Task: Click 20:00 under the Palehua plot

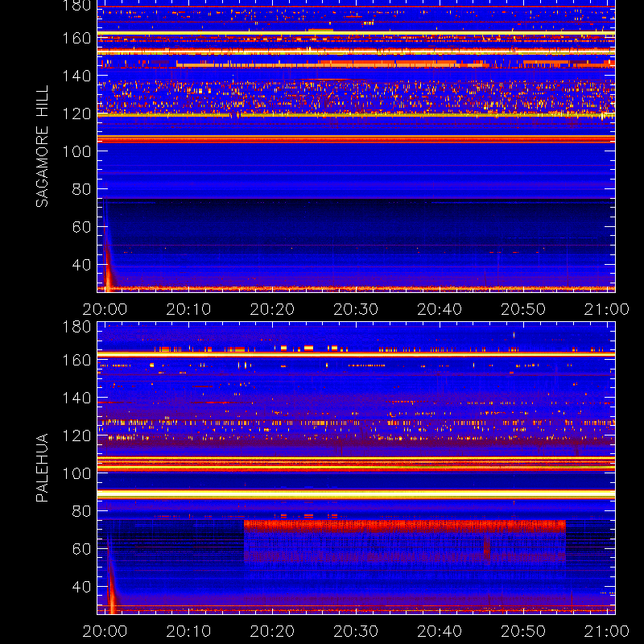Action: click(105, 631)
